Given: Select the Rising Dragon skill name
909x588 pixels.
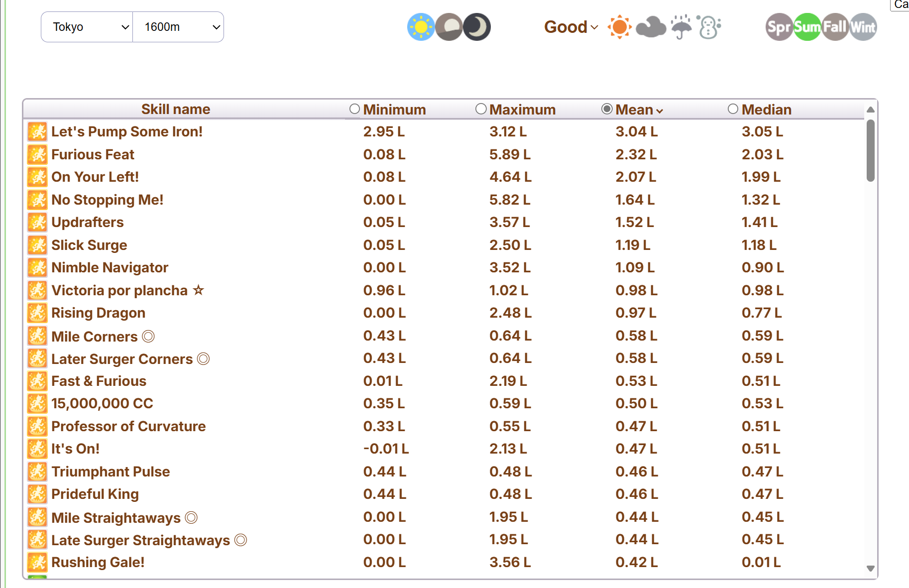Looking at the screenshot, I should (x=99, y=313).
